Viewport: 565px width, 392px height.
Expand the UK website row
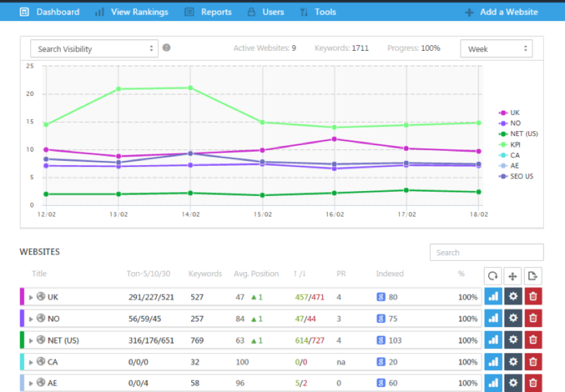tap(31, 298)
